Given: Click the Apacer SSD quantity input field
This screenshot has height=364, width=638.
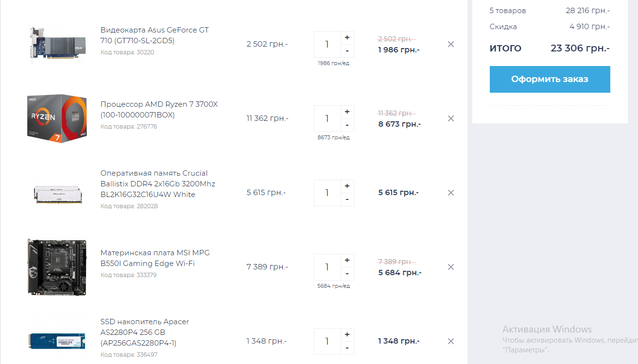Looking at the screenshot, I should click(327, 341).
